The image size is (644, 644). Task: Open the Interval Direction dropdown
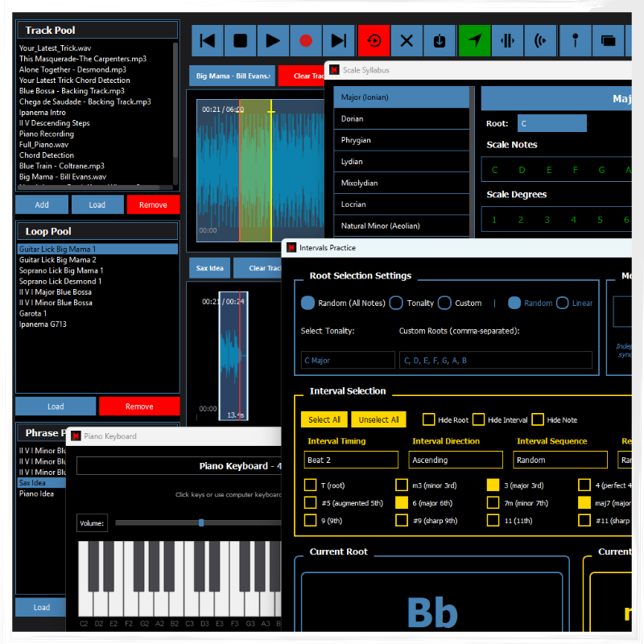coord(456,460)
